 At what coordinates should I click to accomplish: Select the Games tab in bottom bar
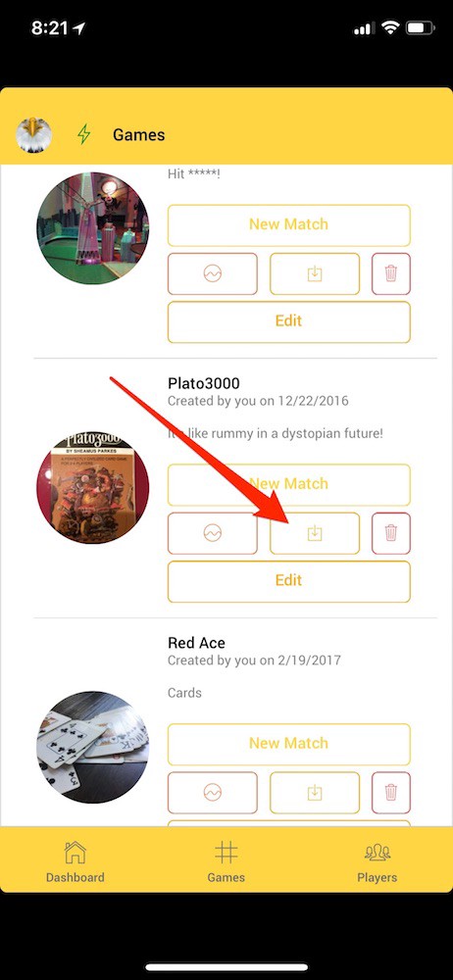click(x=226, y=861)
